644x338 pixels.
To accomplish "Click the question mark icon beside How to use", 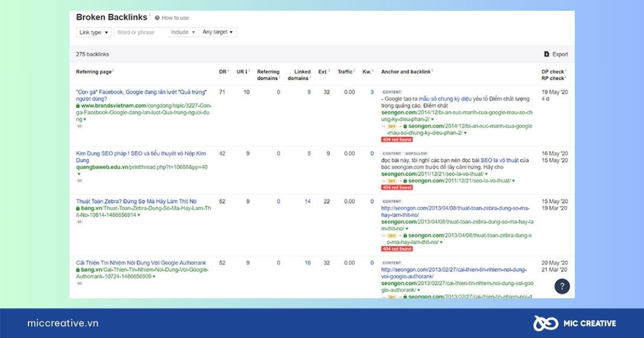I will coord(157,18).
